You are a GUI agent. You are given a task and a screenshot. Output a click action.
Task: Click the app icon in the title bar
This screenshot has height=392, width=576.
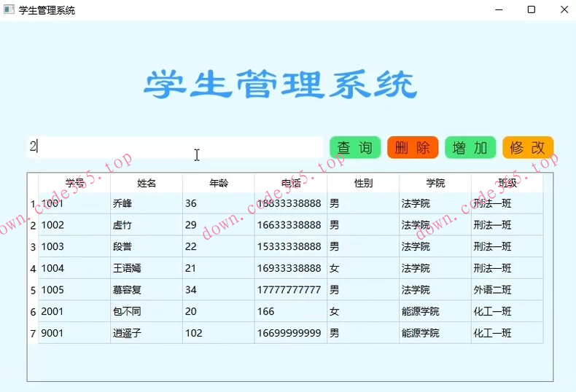(x=9, y=9)
